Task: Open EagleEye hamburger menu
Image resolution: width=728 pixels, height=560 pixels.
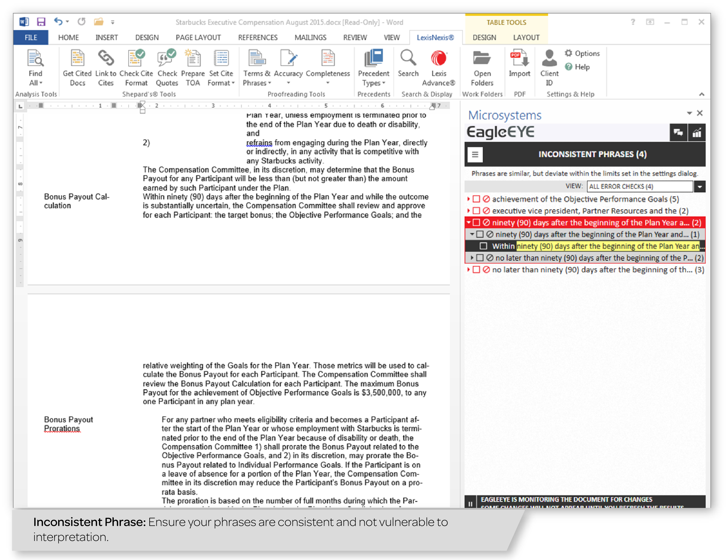Action: 475,154
